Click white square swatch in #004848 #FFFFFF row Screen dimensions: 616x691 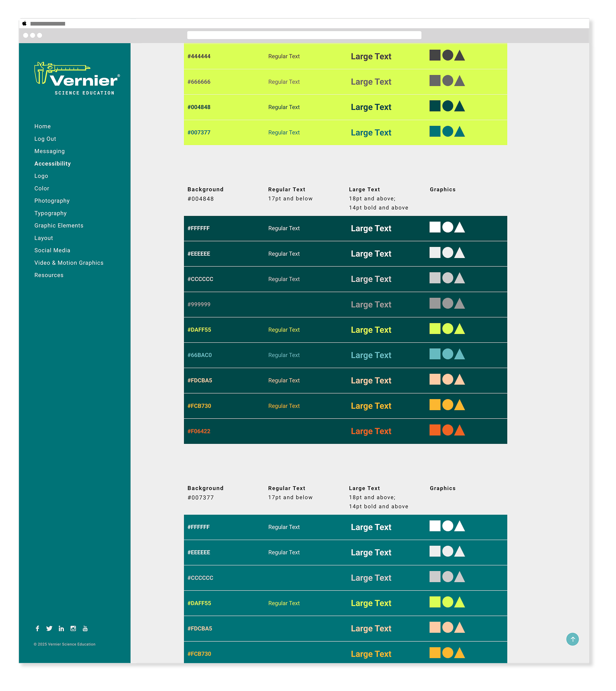[x=435, y=227]
